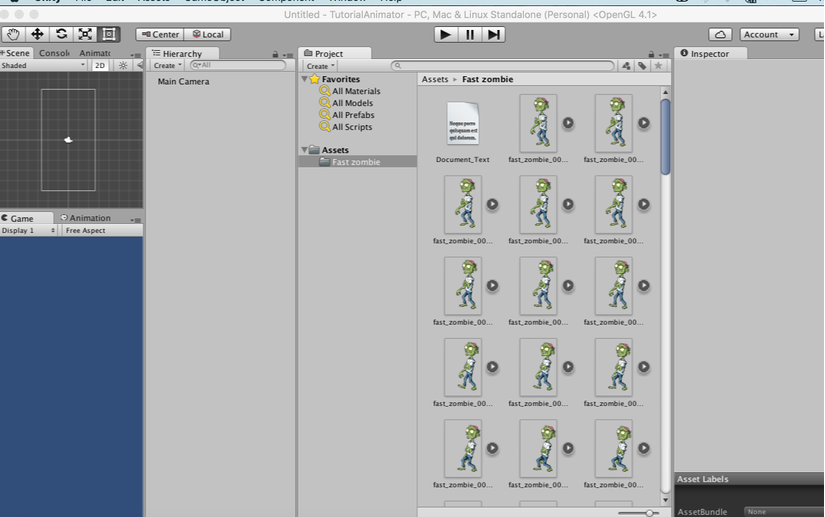Select Main Camera in the Hierarchy
The height and width of the screenshot is (517, 825).
tap(184, 82)
